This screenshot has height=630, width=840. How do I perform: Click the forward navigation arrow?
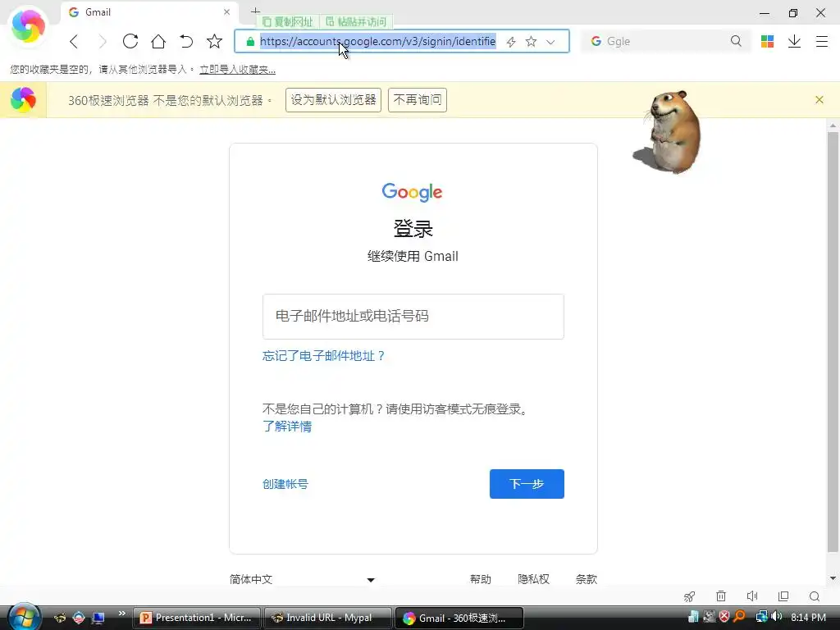(103, 41)
